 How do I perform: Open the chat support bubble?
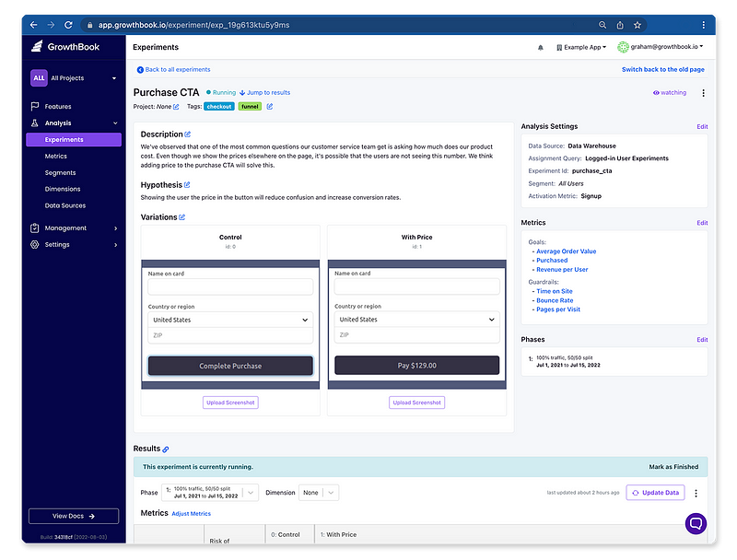696,523
